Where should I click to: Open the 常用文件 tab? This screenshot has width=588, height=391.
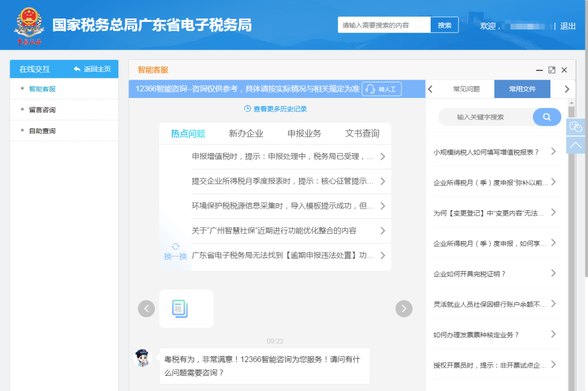pos(522,89)
